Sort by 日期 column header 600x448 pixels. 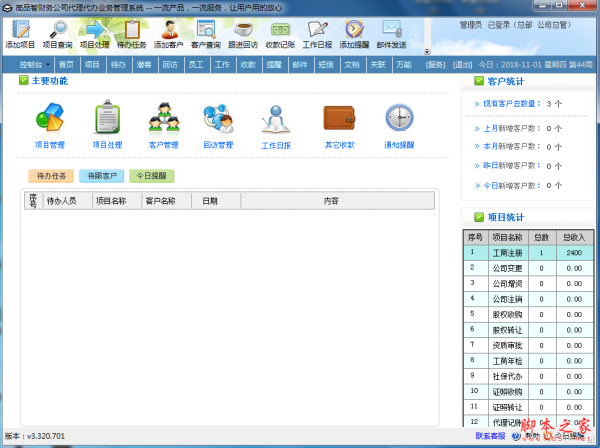click(216, 201)
